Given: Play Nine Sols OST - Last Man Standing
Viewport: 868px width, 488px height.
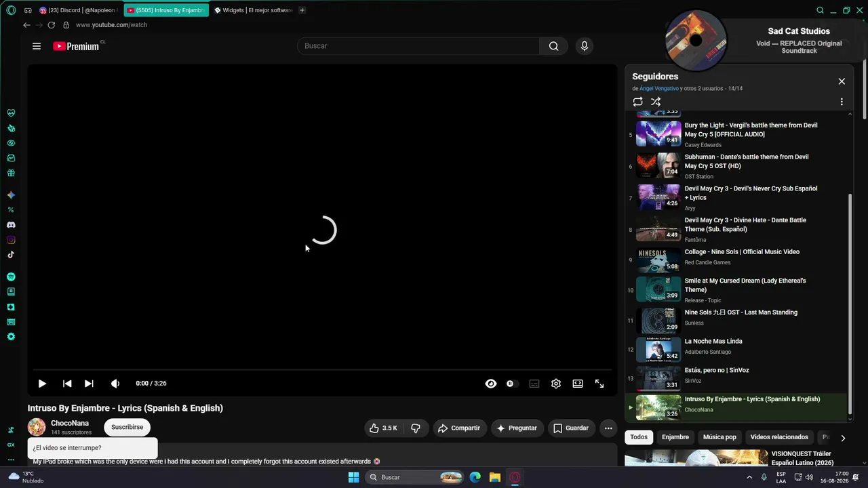Looking at the screenshot, I should [x=736, y=321].
